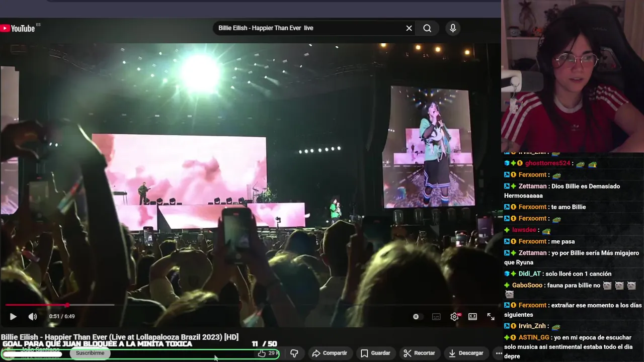Image resolution: width=644 pixels, height=362 pixels.
Task: Like the video with thumbs up
Action: (262, 353)
